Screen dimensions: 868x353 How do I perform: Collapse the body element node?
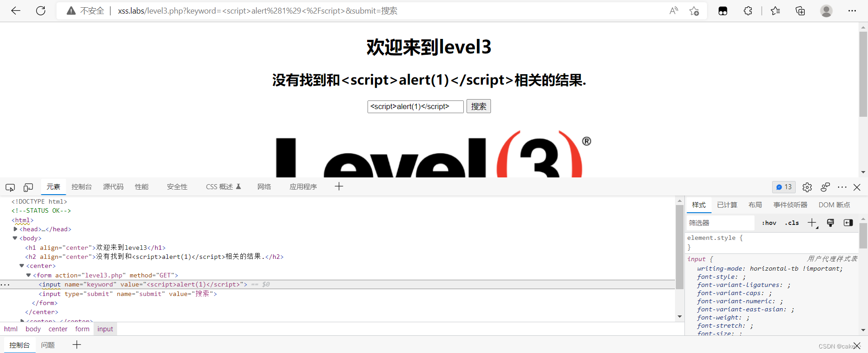(15, 238)
